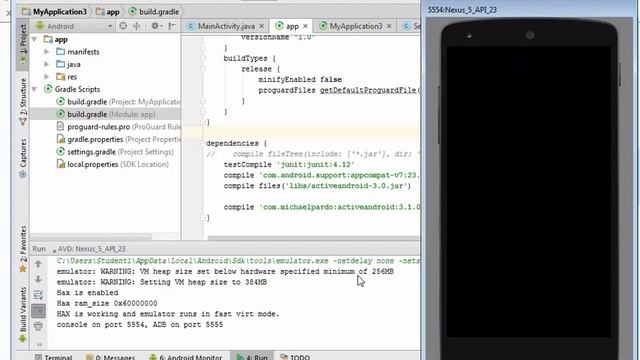The width and height of the screenshot is (640, 360).
Task: Expand the manifests folder arrow
Action: [47, 52]
